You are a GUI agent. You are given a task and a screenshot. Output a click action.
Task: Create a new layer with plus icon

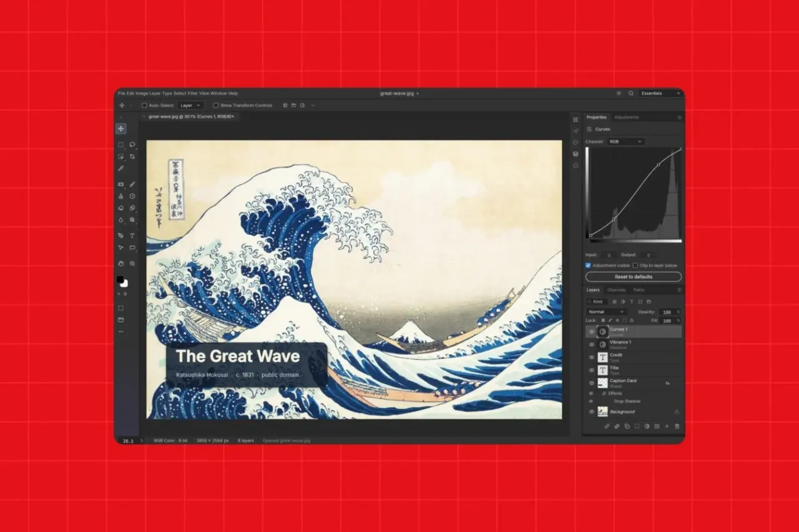tap(667, 427)
